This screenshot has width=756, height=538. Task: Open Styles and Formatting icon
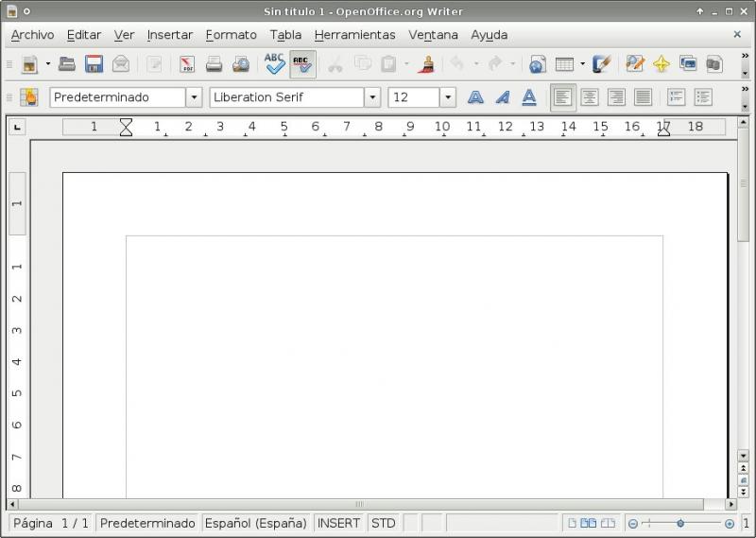tap(29, 97)
